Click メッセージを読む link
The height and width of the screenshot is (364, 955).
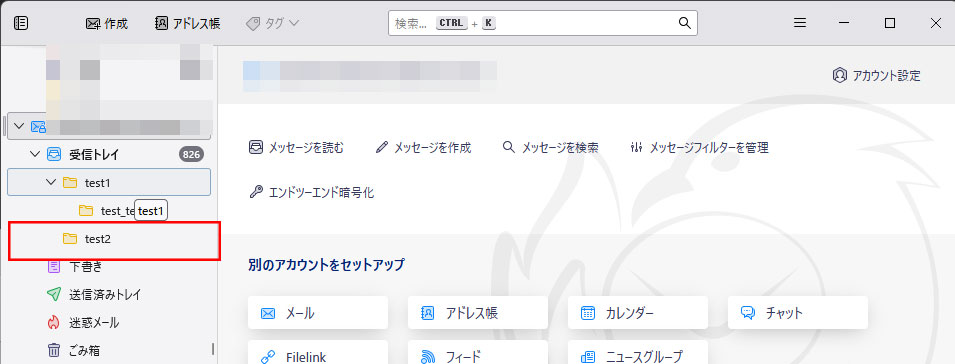click(x=297, y=147)
